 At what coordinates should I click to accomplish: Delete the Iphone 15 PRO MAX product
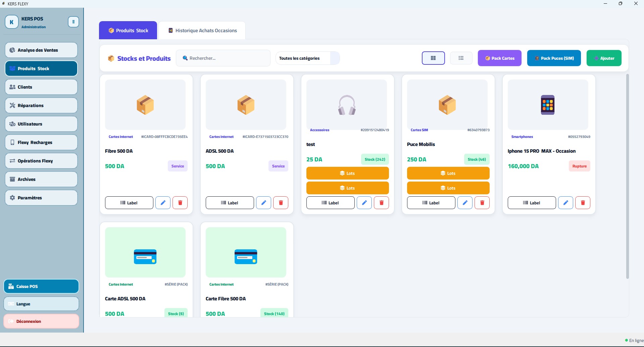pyautogui.click(x=583, y=203)
